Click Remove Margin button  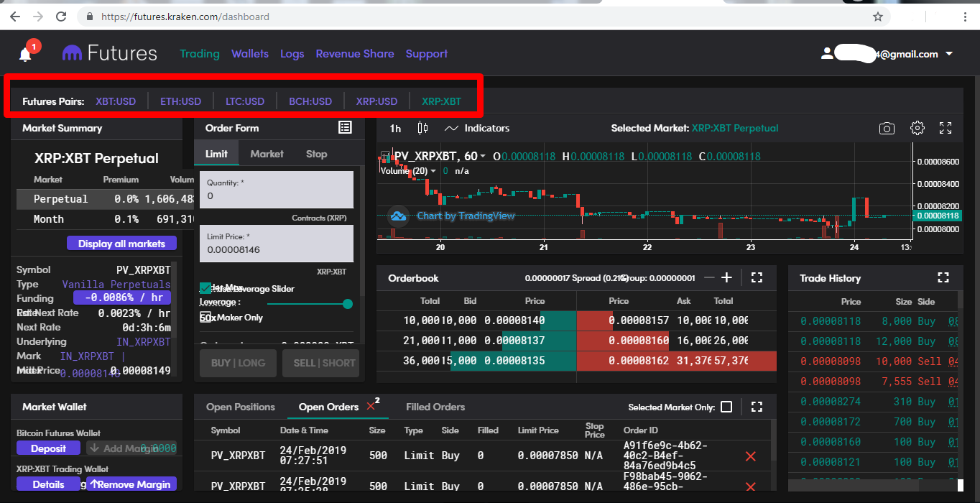(131, 484)
